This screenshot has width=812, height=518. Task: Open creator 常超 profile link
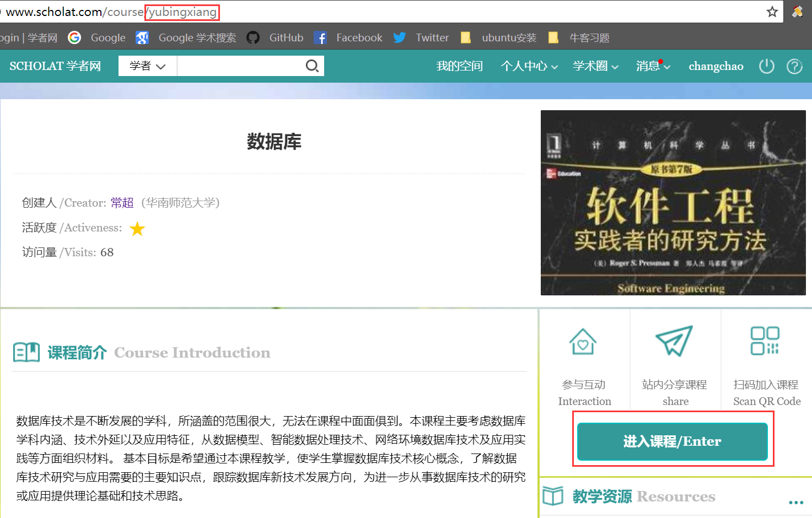coord(122,203)
